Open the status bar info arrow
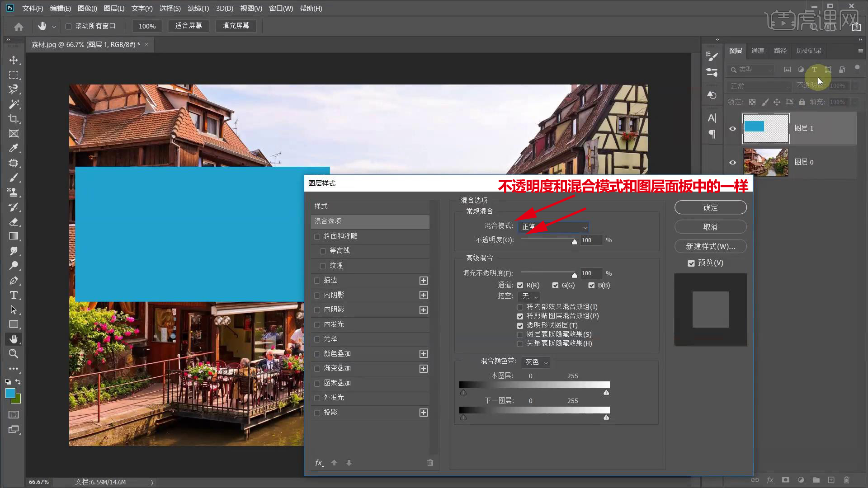The image size is (868, 488). point(152,482)
